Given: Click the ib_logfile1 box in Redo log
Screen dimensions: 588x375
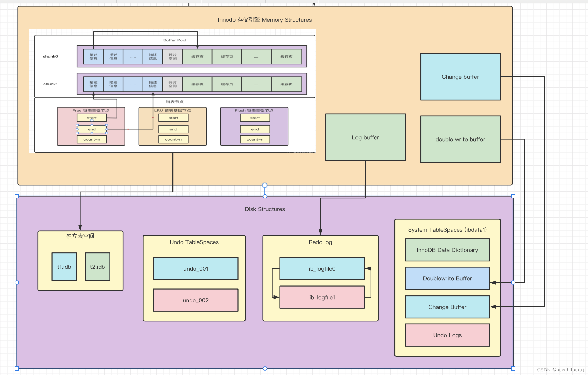Looking at the screenshot, I should coord(322,297).
